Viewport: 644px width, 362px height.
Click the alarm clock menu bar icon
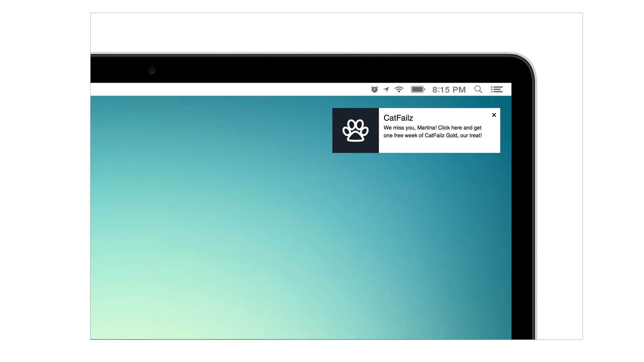[374, 89]
